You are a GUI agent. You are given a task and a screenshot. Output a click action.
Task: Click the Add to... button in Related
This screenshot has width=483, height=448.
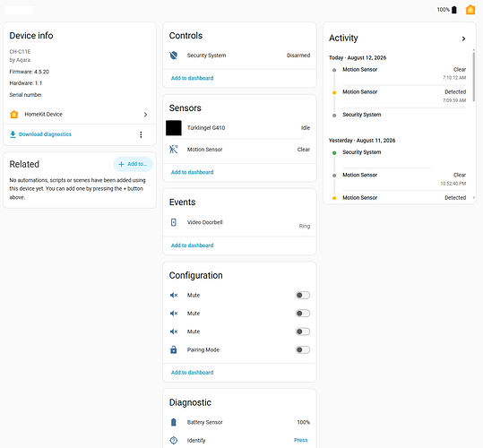[x=133, y=164]
